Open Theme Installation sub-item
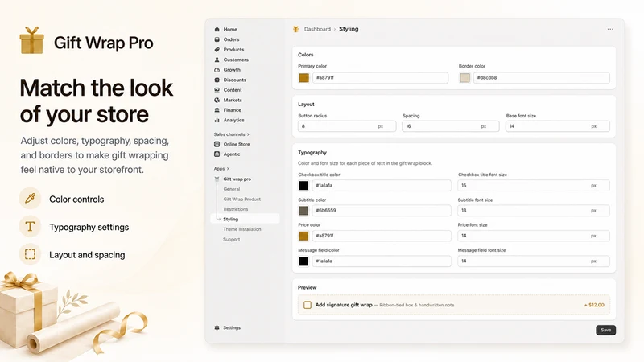Screen dimensions: 644x362 (242, 229)
